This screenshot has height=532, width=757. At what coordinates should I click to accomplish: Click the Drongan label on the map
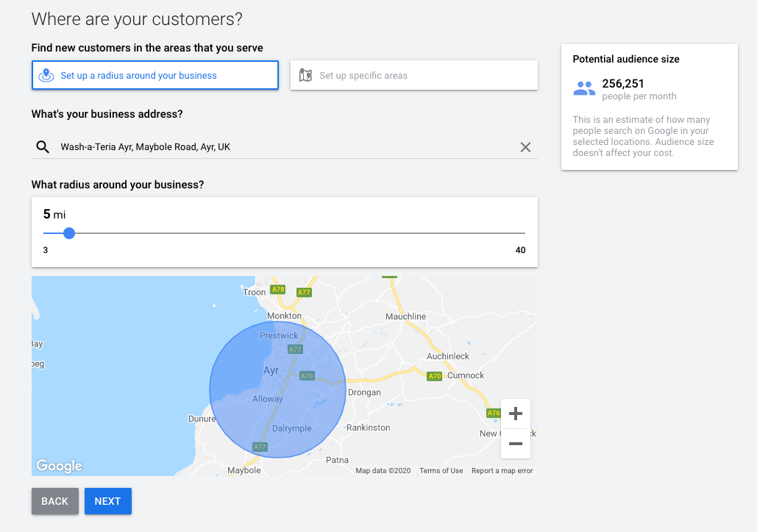pyautogui.click(x=364, y=392)
